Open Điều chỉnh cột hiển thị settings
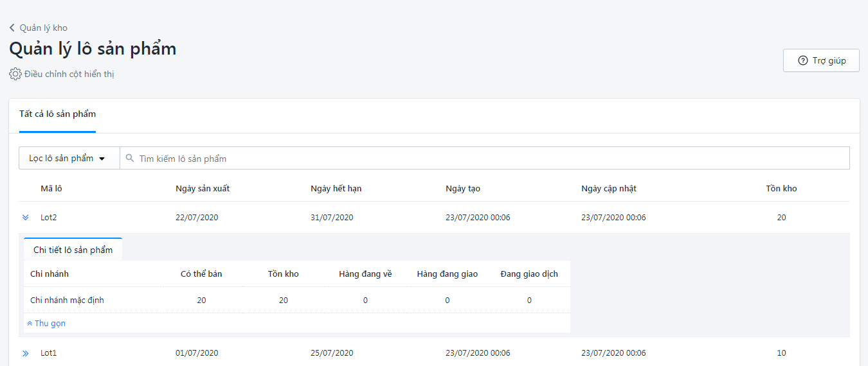 click(x=69, y=74)
